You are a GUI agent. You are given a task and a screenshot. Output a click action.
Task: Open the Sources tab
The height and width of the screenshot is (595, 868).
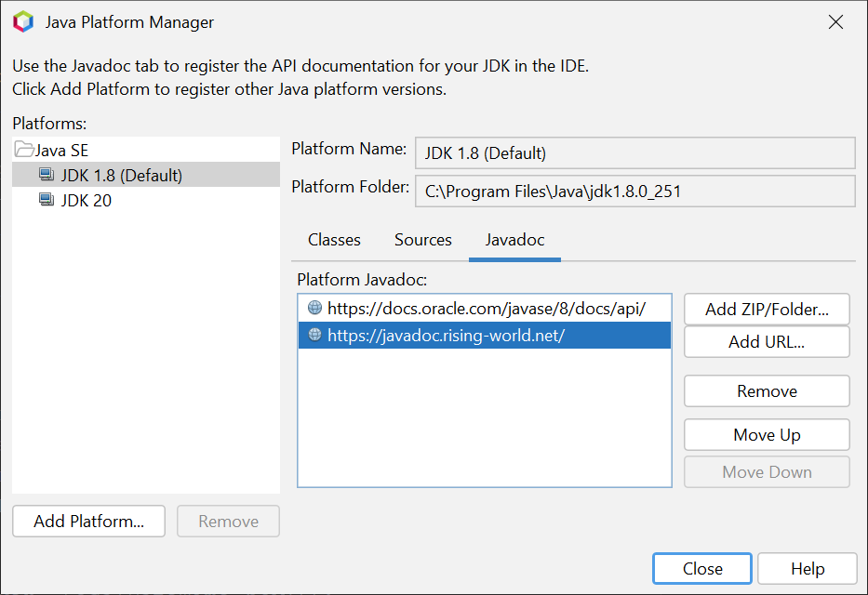422,240
